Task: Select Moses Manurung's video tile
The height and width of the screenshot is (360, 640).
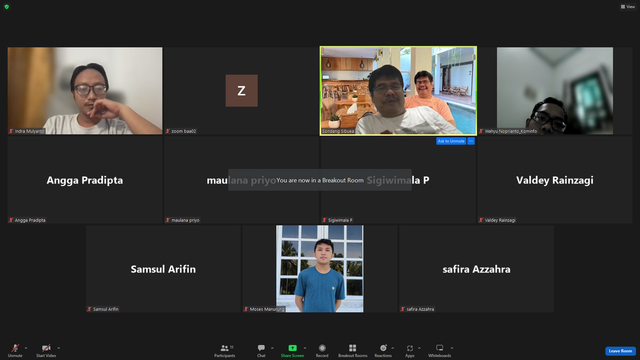Action: (320, 269)
